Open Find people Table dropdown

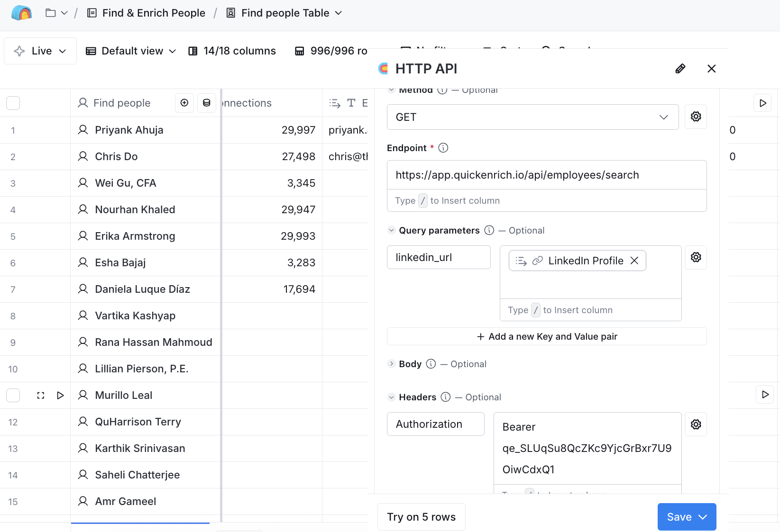[284, 13]
